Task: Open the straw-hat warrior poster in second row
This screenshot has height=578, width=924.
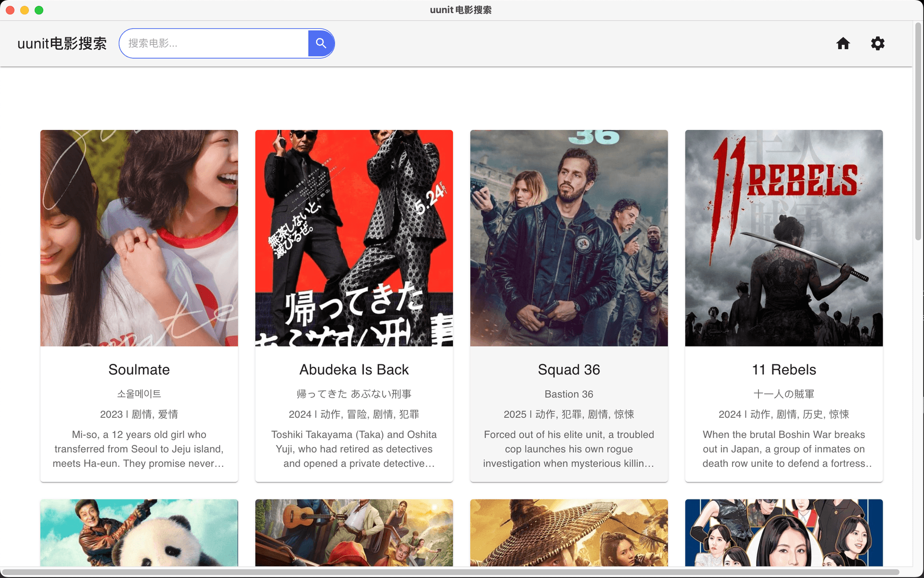Action: (569, 533)
